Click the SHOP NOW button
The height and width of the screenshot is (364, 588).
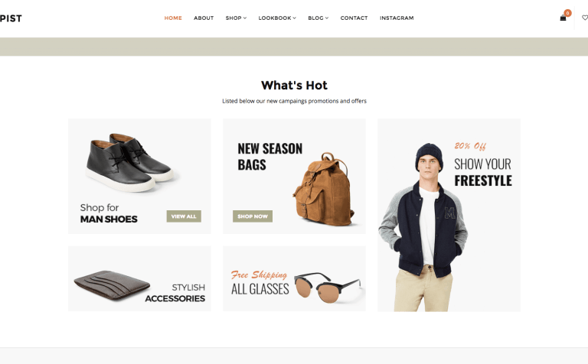(x=253, y=216)
